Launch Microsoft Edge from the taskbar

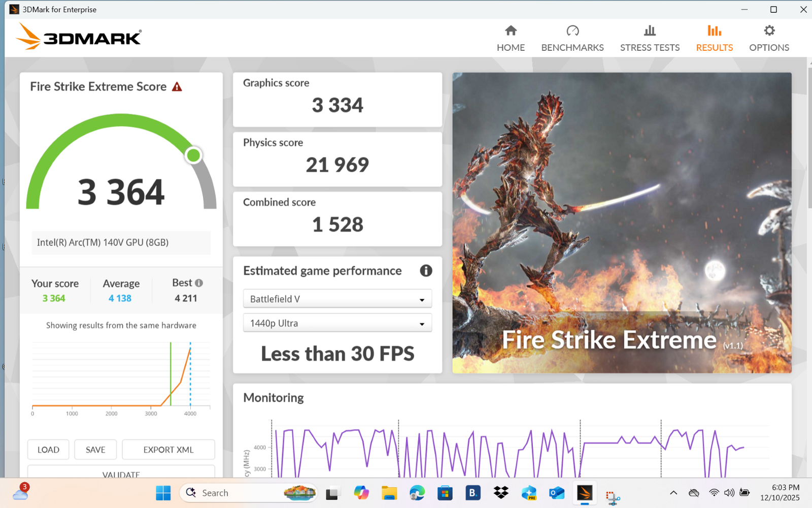417,493
